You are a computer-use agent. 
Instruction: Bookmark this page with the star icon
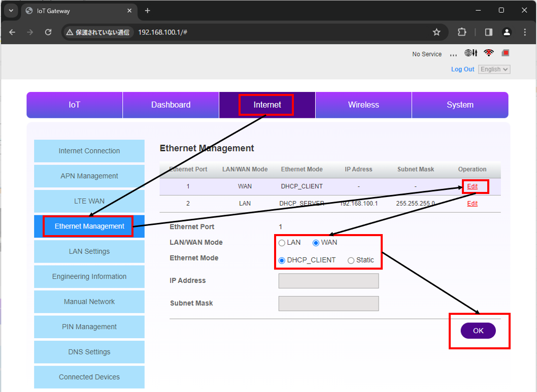tap(437, 32)
